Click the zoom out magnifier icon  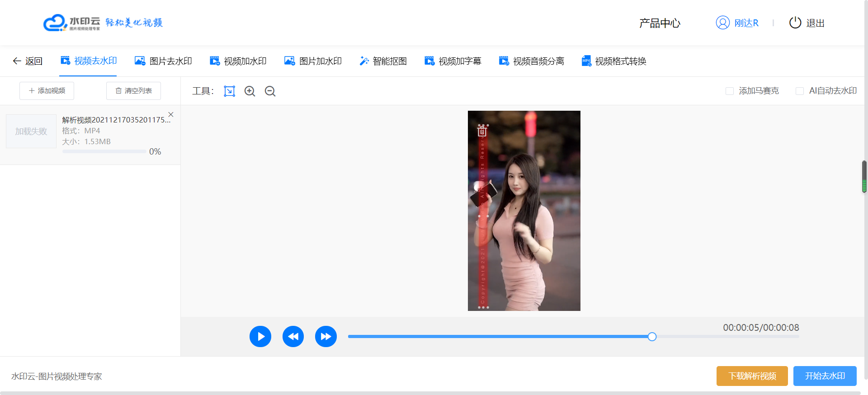(x=270, y=91)
